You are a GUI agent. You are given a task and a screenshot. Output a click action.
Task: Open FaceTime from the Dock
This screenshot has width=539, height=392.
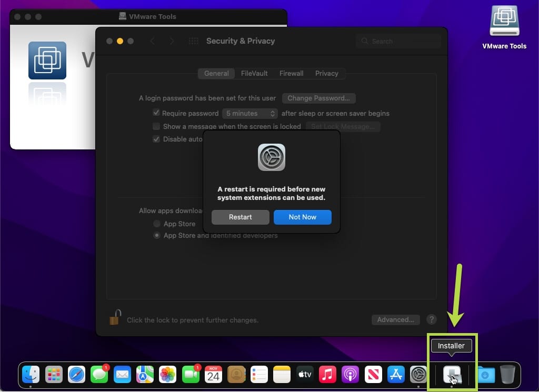click(x=191, y=374)
